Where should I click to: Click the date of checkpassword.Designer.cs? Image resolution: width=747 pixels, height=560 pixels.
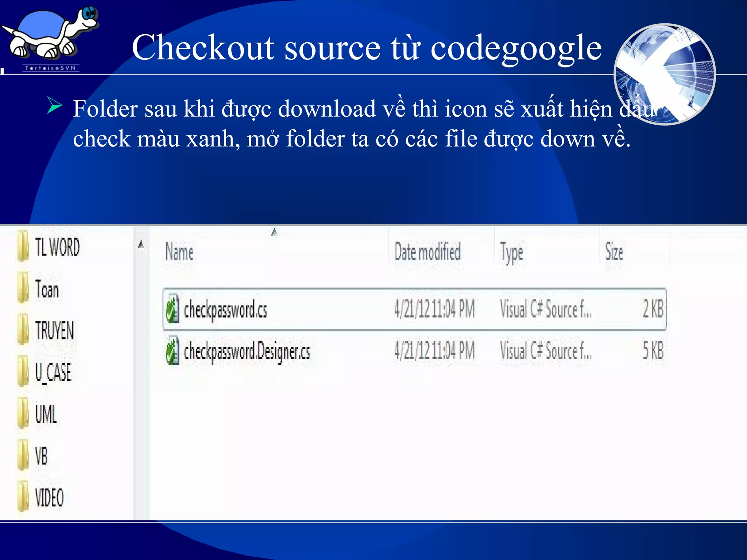pyautogui.click(x=434, y=351)
